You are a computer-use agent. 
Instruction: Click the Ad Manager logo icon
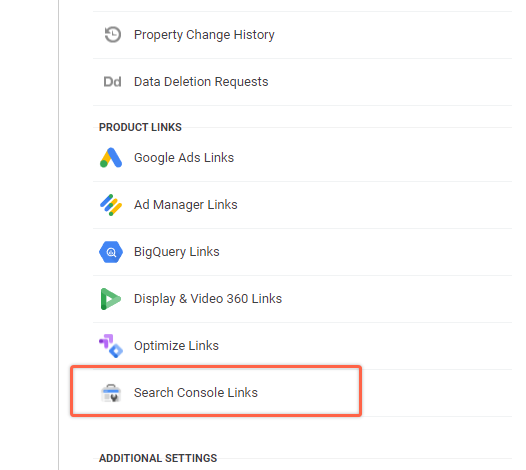[x=111, y=205]
